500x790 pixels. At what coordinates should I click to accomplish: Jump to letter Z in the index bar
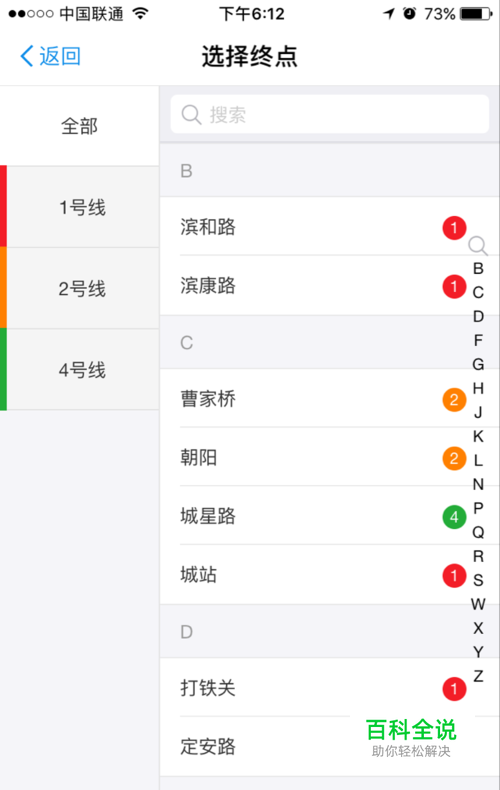(478, 676)
